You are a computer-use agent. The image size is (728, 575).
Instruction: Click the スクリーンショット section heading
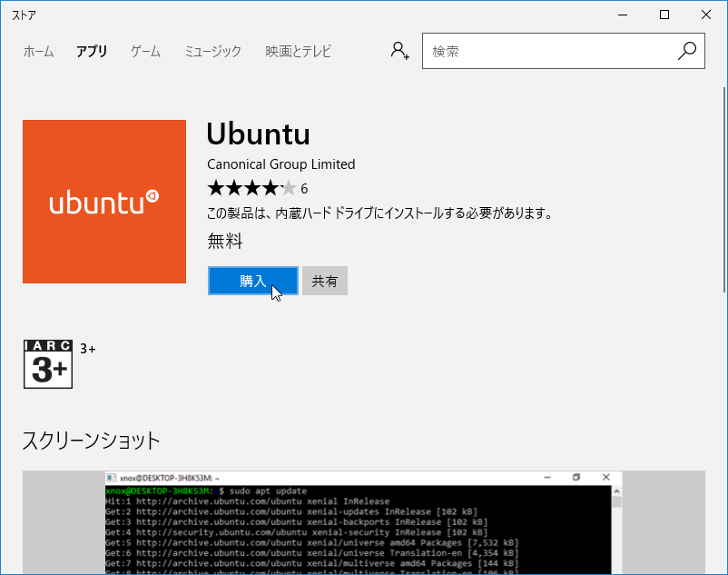click(x=92, y=441)
